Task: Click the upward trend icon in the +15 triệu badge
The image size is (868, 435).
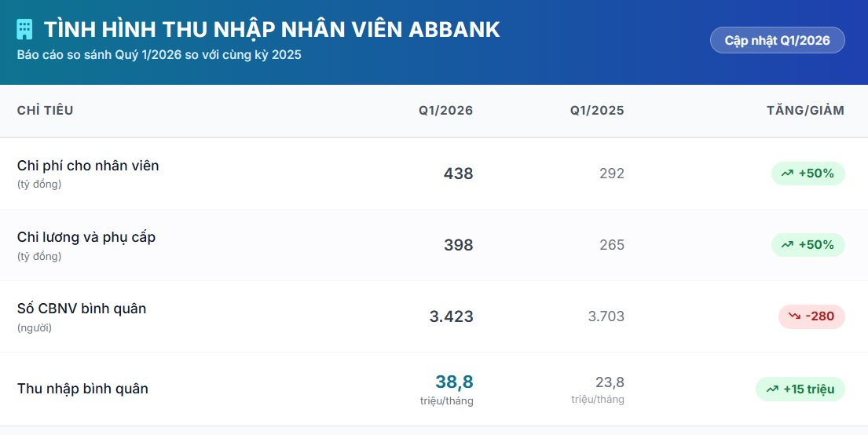Action: 772,389
